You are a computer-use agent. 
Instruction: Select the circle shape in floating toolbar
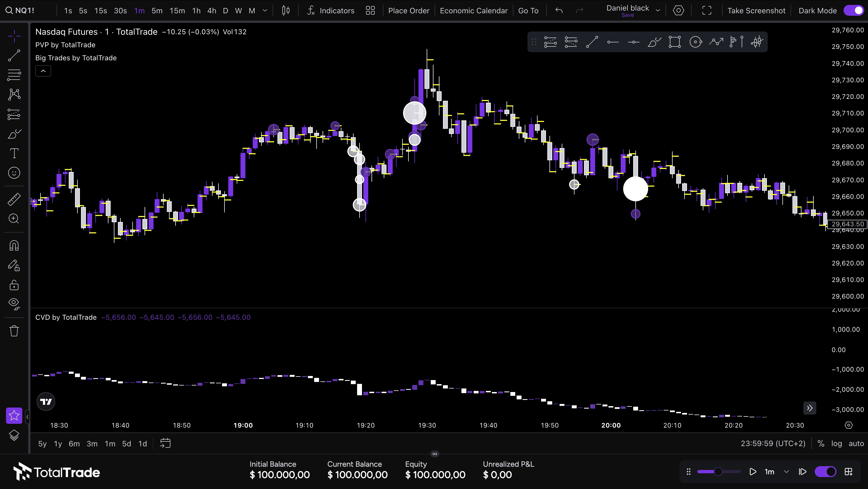tap(695, 42)
